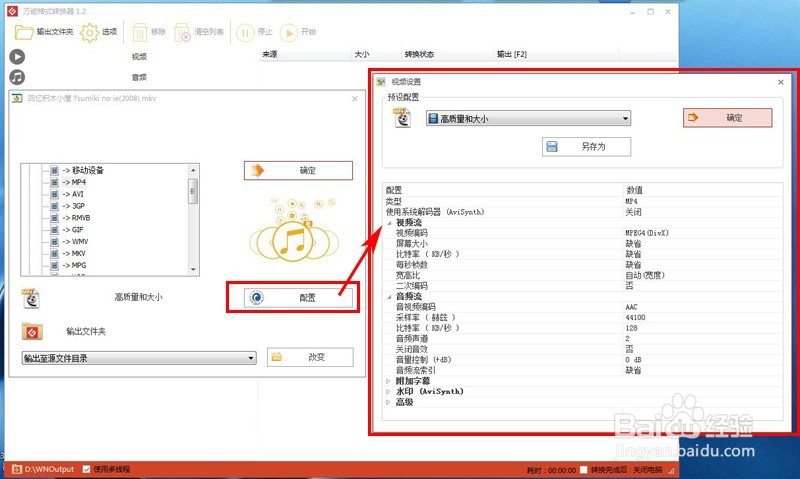This screenshot has height=479, width=800.
Task: Close the 视频设置 dialog
Action: [x=781, y=82]
